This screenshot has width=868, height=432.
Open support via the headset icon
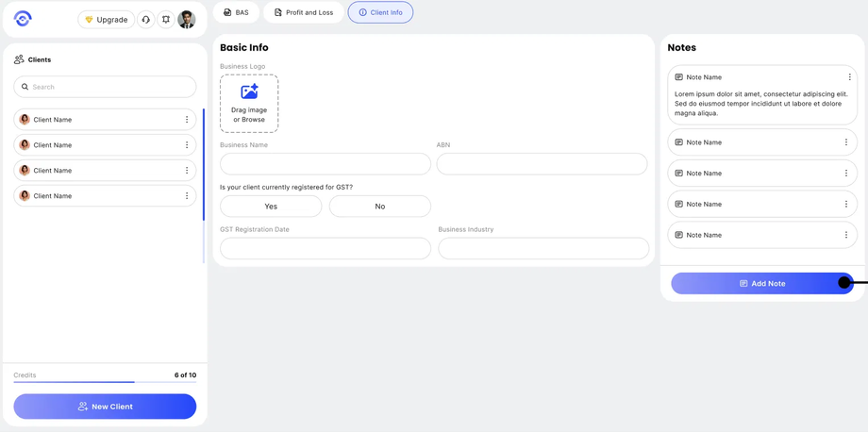[146, 20]
